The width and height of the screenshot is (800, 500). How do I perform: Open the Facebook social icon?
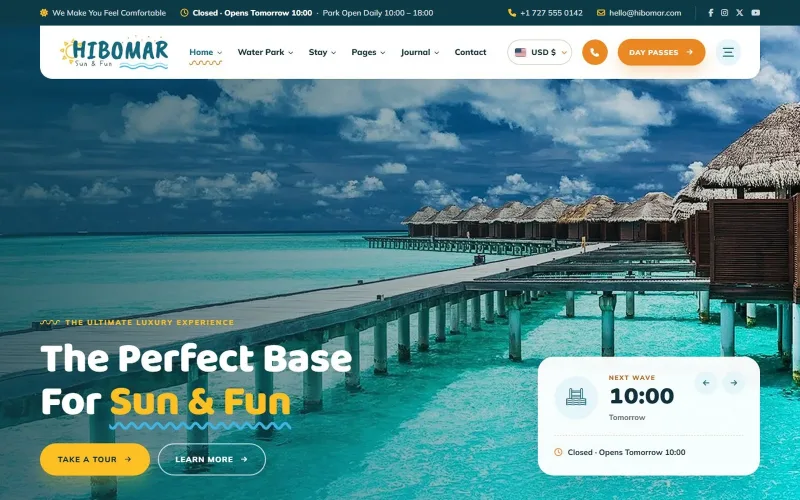click(x=710, y=13)
